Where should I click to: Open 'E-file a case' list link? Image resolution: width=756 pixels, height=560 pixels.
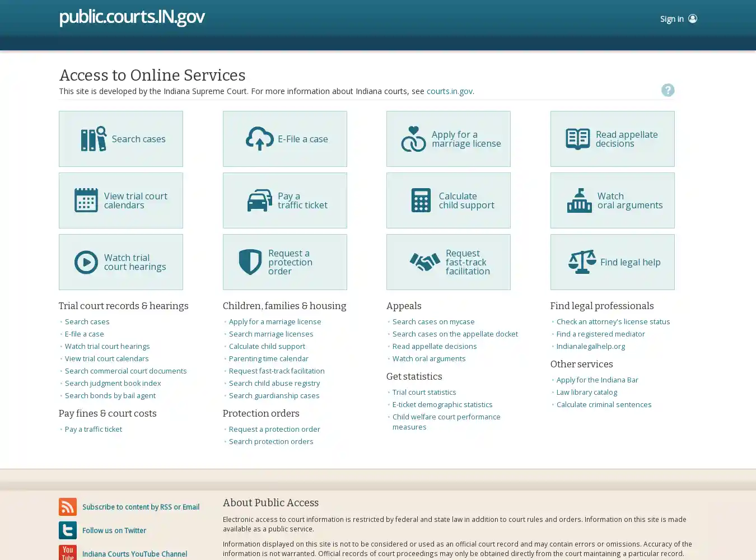tap(84, 334)
